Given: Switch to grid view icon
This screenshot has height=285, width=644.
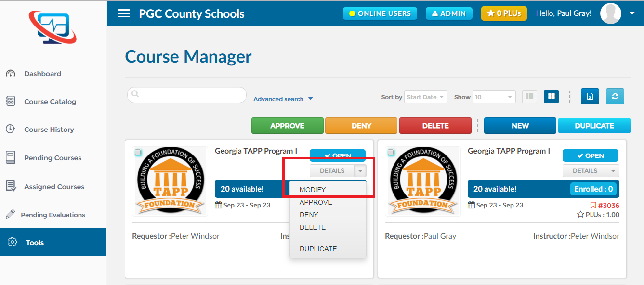Looking at the screenshot, I should pyautogui.click(x=551, y=96).
